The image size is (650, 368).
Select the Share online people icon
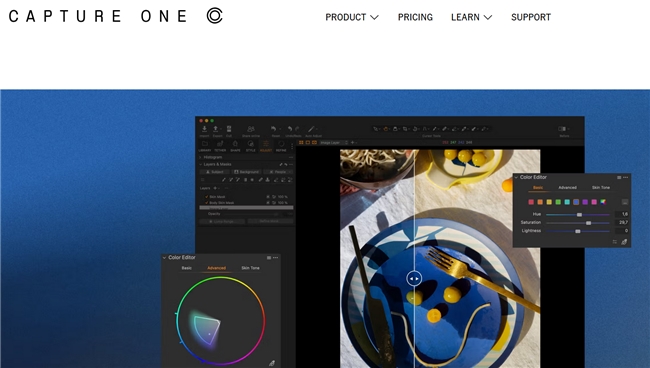pos(251,129)
